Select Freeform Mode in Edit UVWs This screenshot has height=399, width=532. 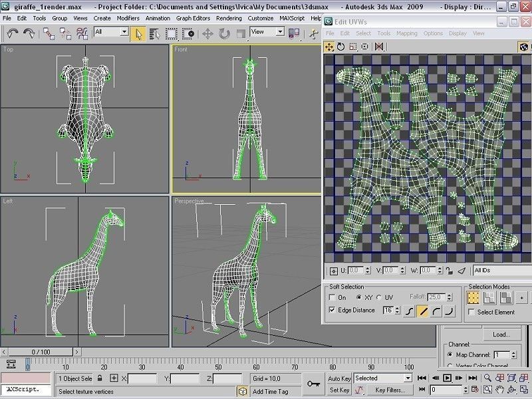click(x=364, y=47)
